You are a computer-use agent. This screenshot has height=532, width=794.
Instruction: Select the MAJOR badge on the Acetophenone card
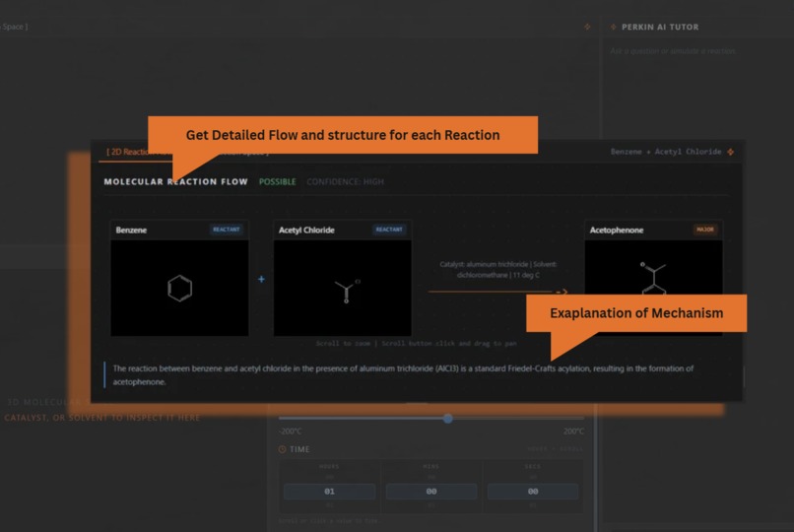705,230
